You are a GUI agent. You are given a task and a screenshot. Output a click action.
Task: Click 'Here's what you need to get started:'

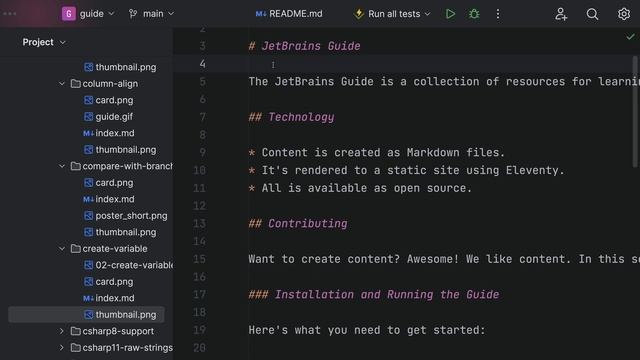click(367, 330)
